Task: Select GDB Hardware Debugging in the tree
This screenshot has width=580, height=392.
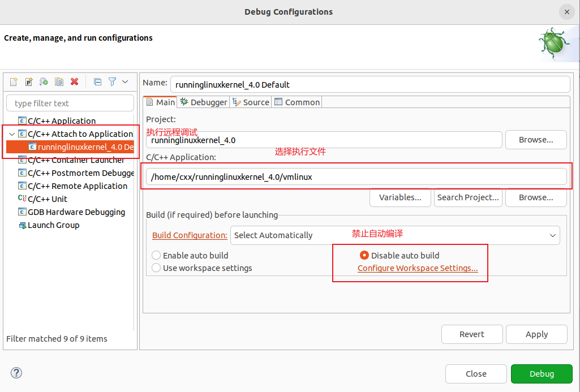Action: coord(76,212)
